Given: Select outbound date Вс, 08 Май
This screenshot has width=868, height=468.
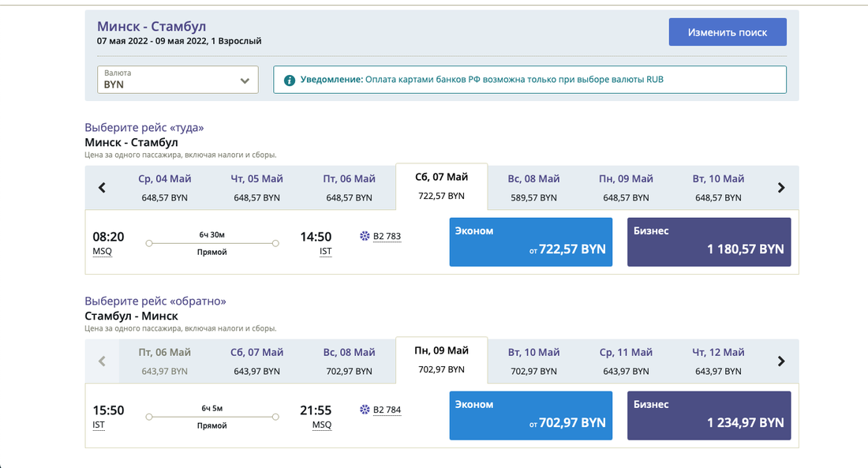Looking at the screenshot, I should click(533, 188).
